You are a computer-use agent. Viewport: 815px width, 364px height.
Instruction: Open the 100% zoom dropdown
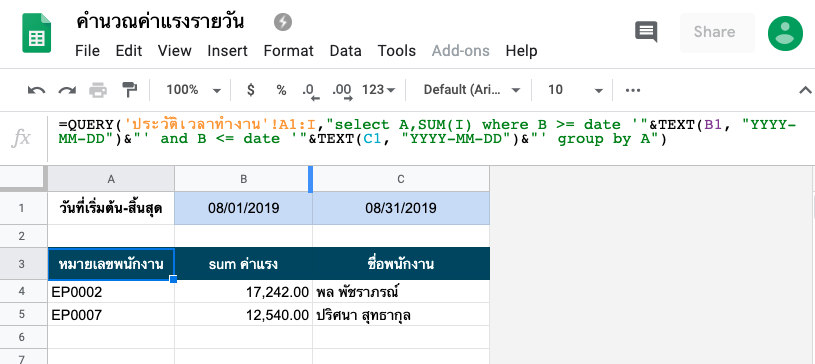[193, 90]
